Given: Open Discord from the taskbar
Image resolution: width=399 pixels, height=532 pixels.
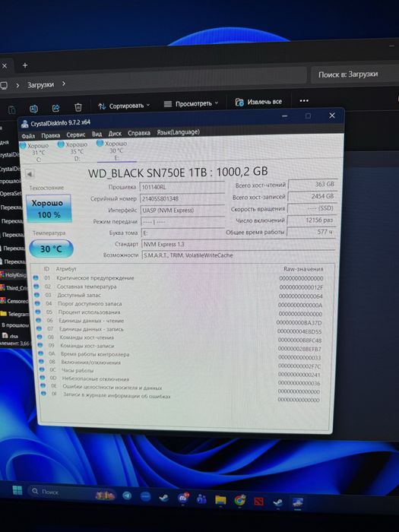Looking at the screenshot, I should point(183,498).
